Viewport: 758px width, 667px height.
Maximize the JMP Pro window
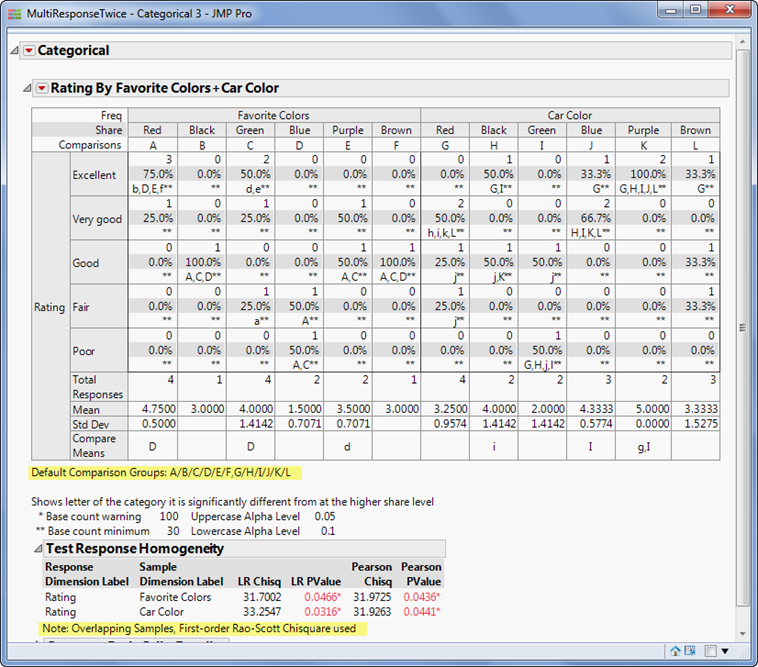click(695, 10)
